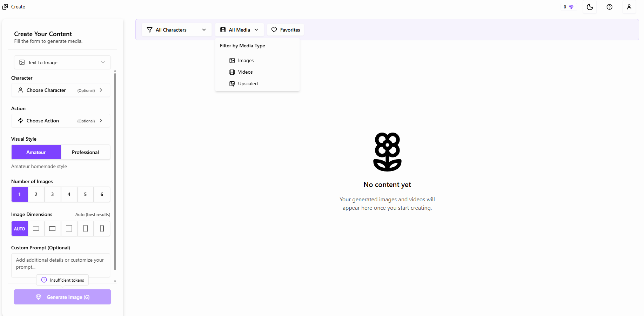
Task: Select the wide landscape dimension icon
Action: pyautogui.click(x=36, y=229)
